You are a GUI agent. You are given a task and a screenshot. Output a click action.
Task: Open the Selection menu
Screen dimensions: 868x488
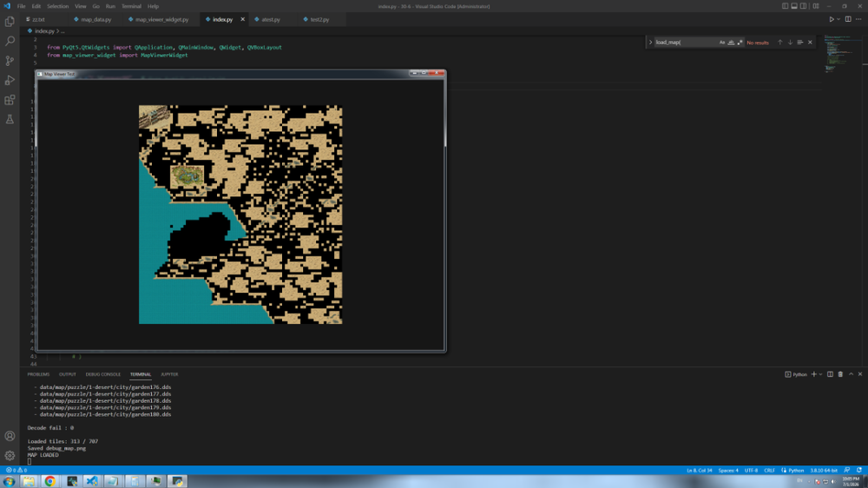[57, 6]
